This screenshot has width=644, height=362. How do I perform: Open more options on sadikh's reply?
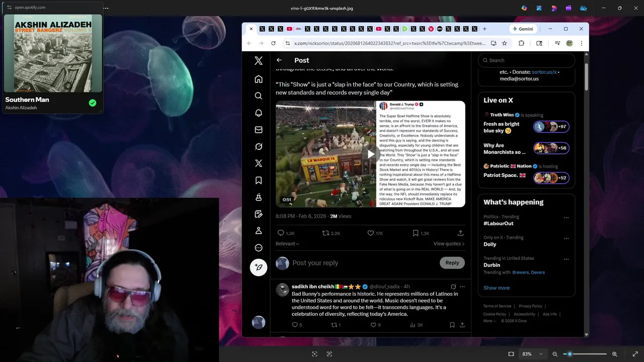[x=462, y=287]
